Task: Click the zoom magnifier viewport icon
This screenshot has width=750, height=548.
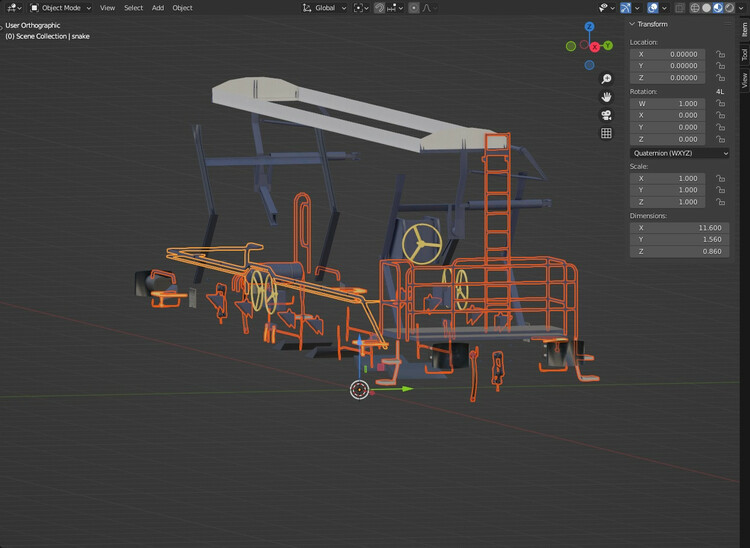Action: [x=606, y=79]
